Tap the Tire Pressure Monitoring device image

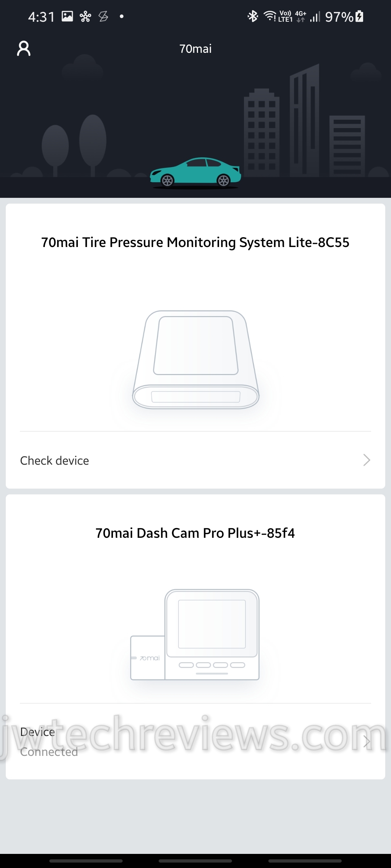pyautogui.click(x=195, y=359)
